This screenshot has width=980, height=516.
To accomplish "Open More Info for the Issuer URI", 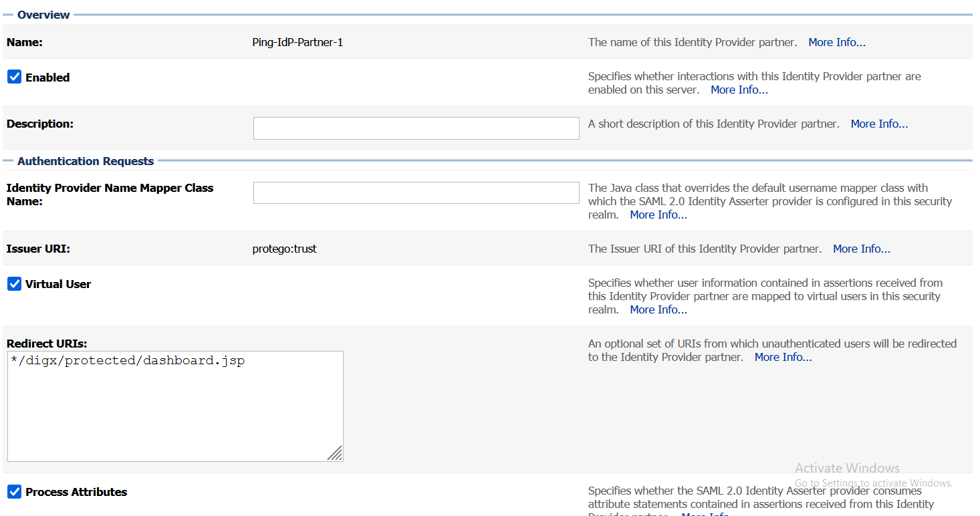I will pos(861,249).
